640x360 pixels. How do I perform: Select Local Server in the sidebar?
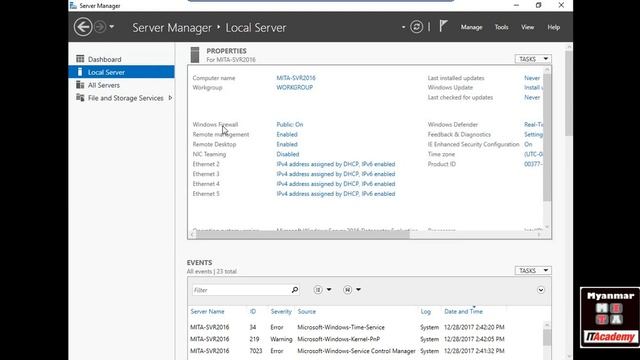coord(121,72)
